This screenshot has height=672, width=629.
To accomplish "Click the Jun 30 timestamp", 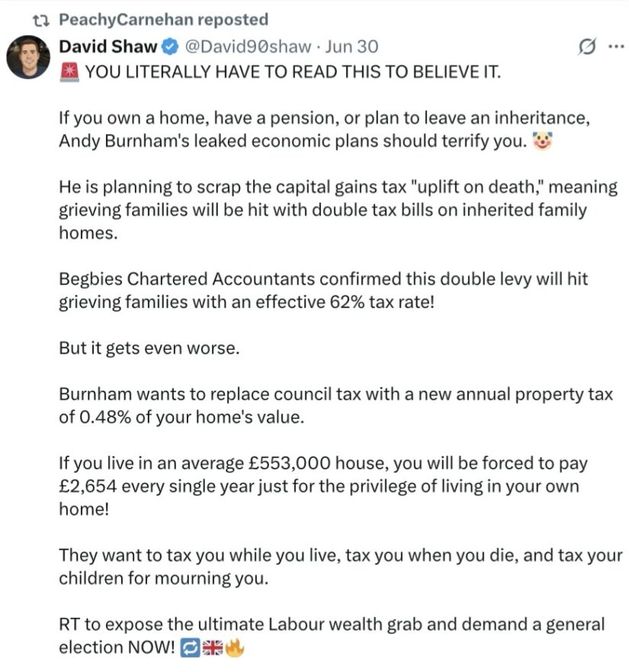I will pos(351,46).
